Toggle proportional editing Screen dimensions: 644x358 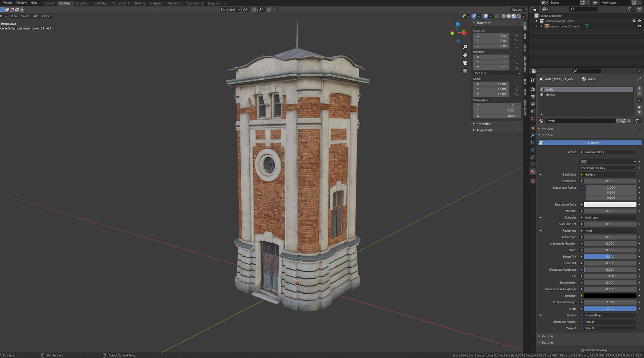click(269, 10)
